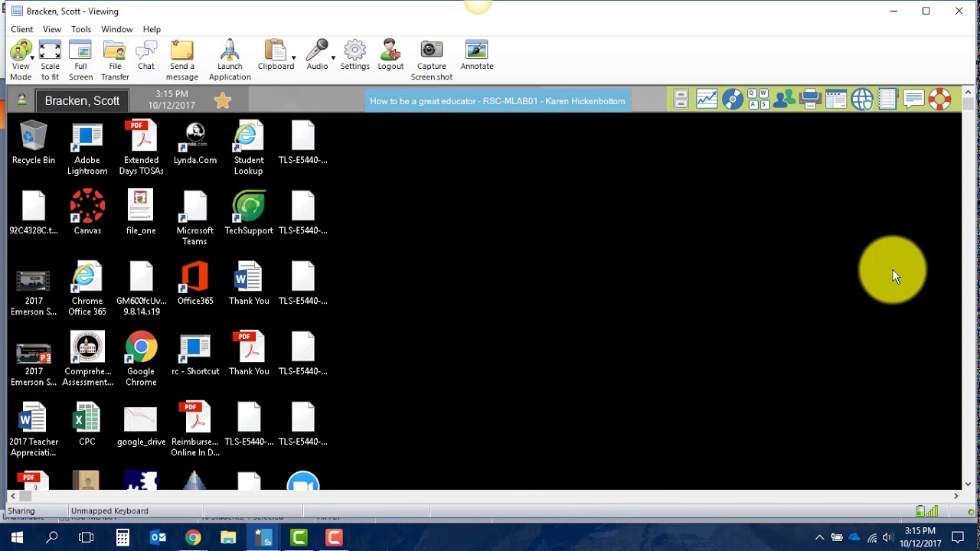Click Launch Application rocket icon
The height and width of the screenshot is (551, 980).
[x=230, y=51]
